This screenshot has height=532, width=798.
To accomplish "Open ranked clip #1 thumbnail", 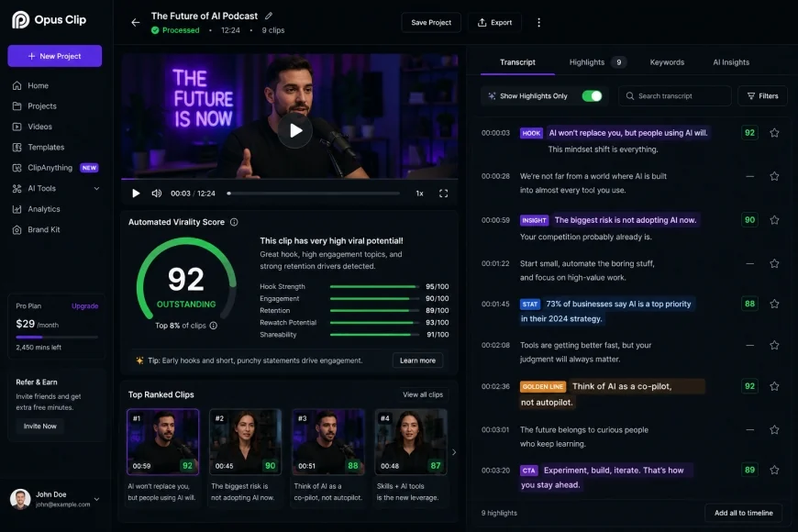I will click(x=163, y=442).
